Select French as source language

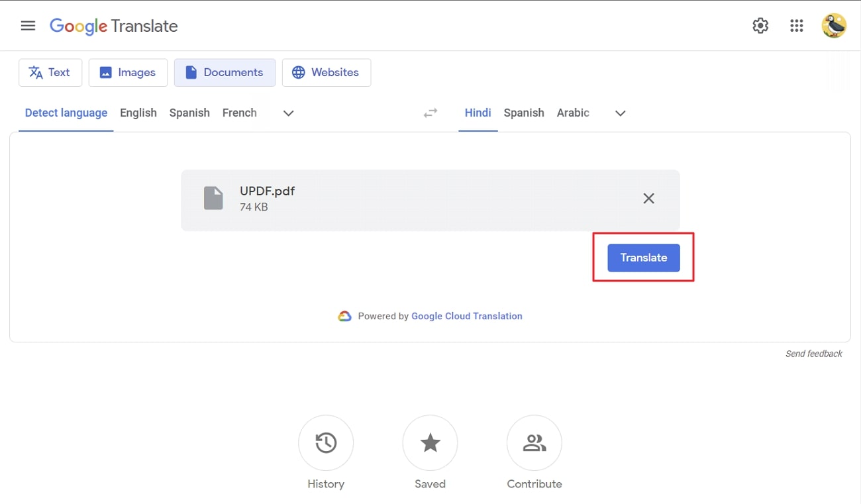pos(239,113)
